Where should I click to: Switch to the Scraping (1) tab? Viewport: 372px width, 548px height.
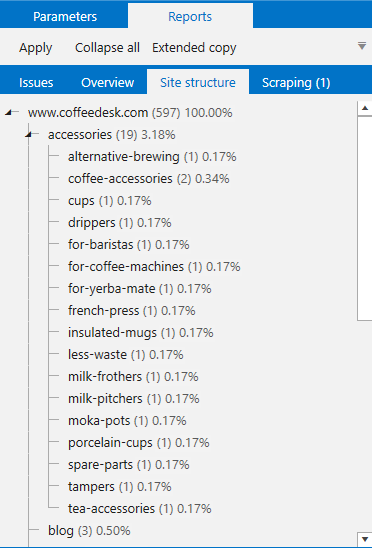[x=296, y=83]
